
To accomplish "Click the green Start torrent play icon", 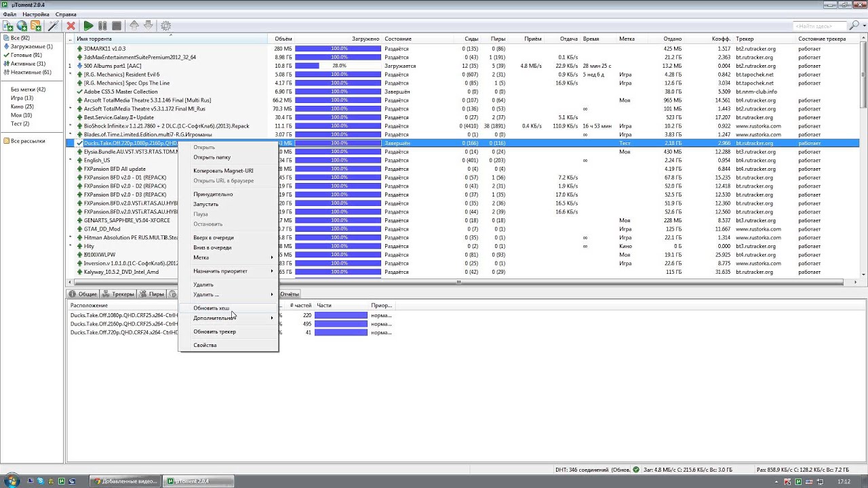I will point(88,26).
